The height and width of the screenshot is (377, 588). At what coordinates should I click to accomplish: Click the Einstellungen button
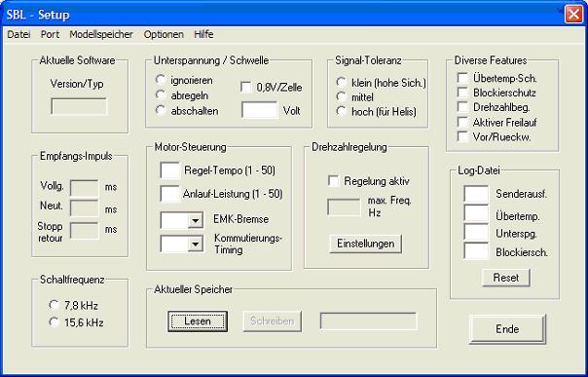366,244
